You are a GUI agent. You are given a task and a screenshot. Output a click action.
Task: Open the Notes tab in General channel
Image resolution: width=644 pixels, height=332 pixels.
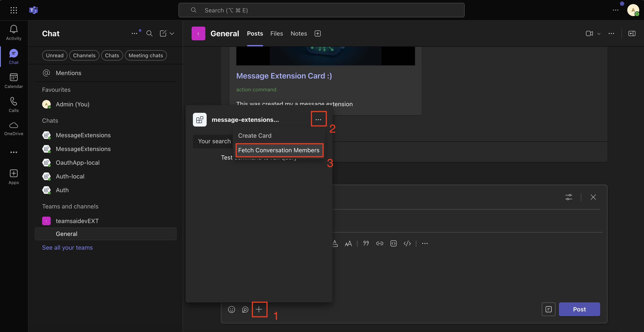coord(299,33)
